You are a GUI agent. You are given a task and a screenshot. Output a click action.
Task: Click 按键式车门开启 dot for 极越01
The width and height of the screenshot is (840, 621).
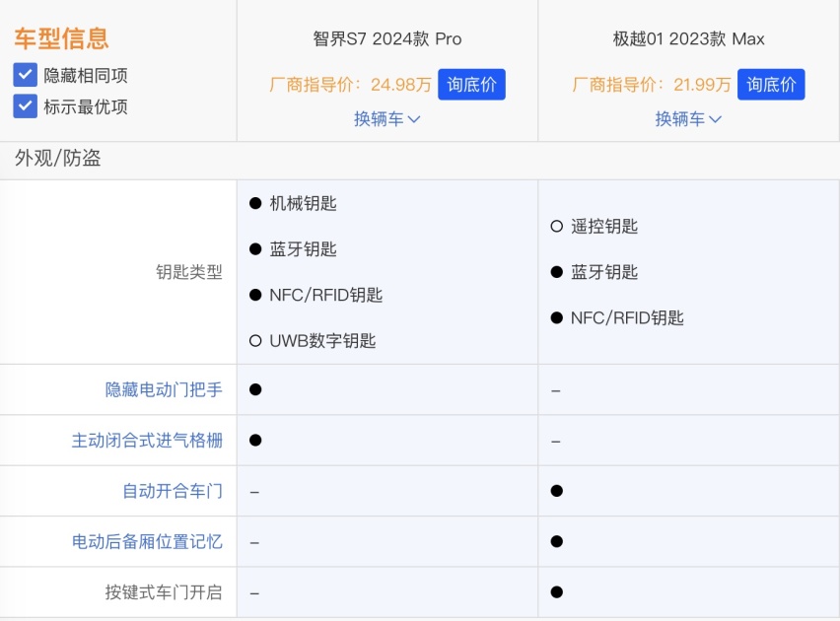(x=557, y=592)
